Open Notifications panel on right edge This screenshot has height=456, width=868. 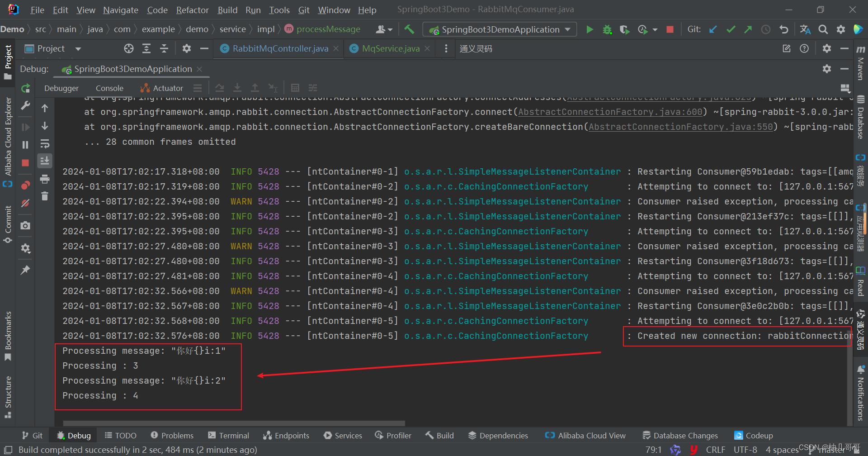tap(860, 392)
